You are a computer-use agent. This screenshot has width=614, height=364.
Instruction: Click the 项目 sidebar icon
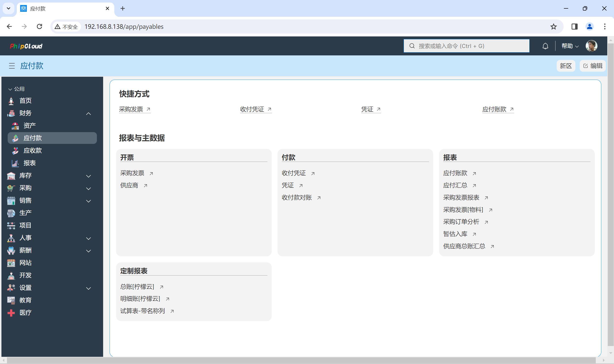11,225
